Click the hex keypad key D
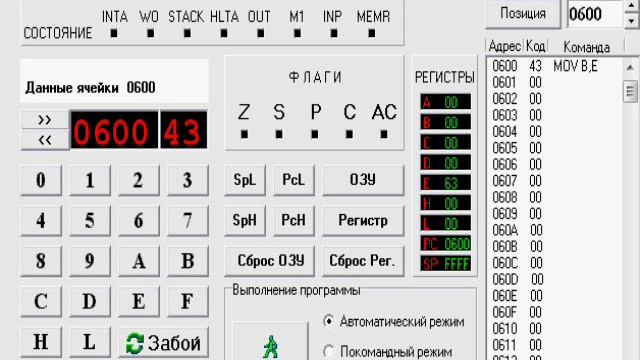 tap(90, 301)
